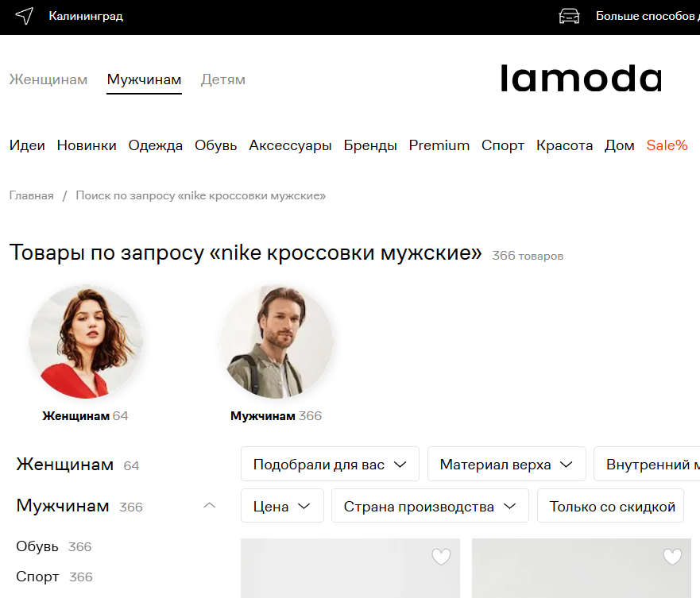Image resolution: width=700 pixels, height=598 pixels.
Task: Open the Цена filter dropdown
Action: point(282,506)
